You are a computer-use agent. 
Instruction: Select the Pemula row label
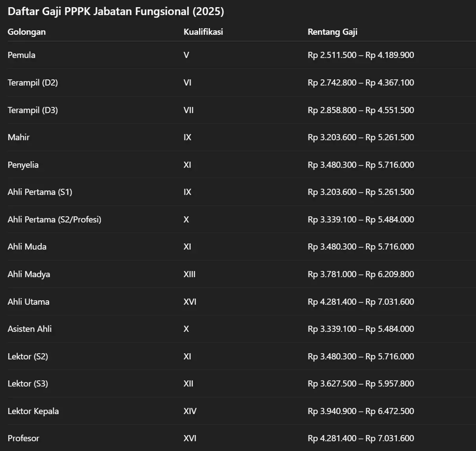pos(21,55)
